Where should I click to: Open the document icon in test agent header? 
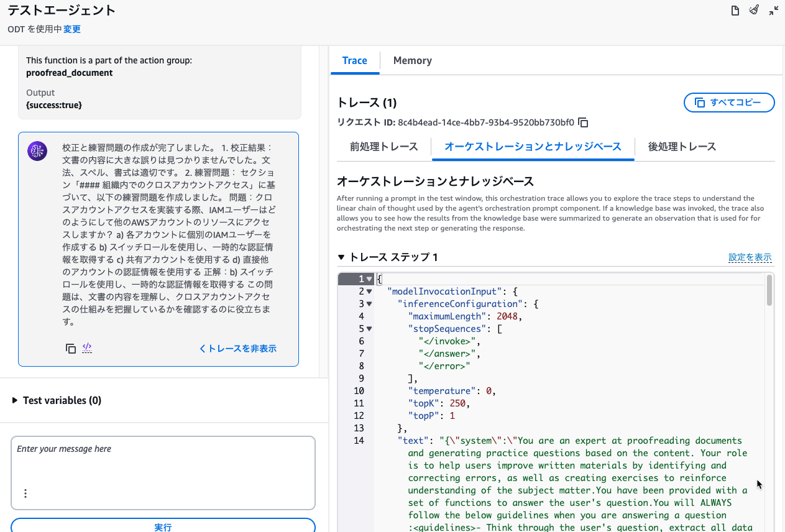tap(735, 11)
